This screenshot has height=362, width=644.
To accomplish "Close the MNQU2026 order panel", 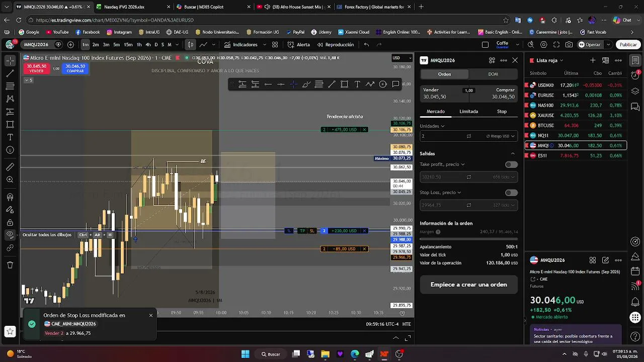I will [x=515, y=60].
